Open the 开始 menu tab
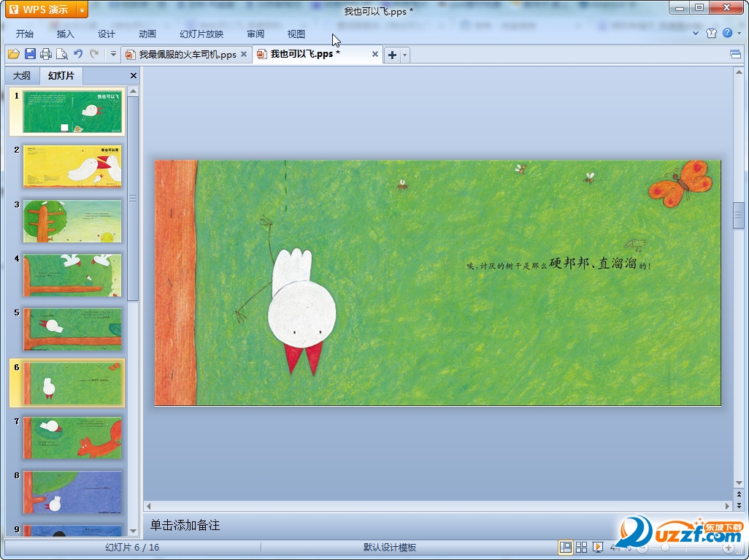Viewport: 749px width, 560px height. coord(24,34)
